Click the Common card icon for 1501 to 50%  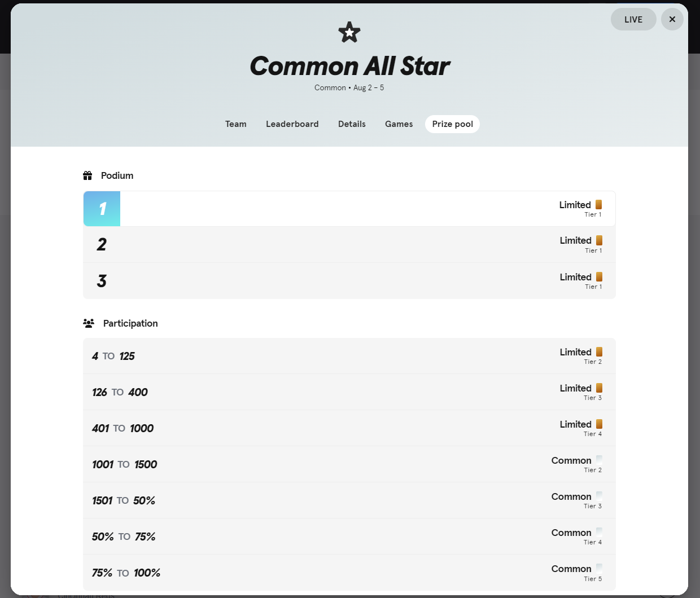(x=600, y=496)
